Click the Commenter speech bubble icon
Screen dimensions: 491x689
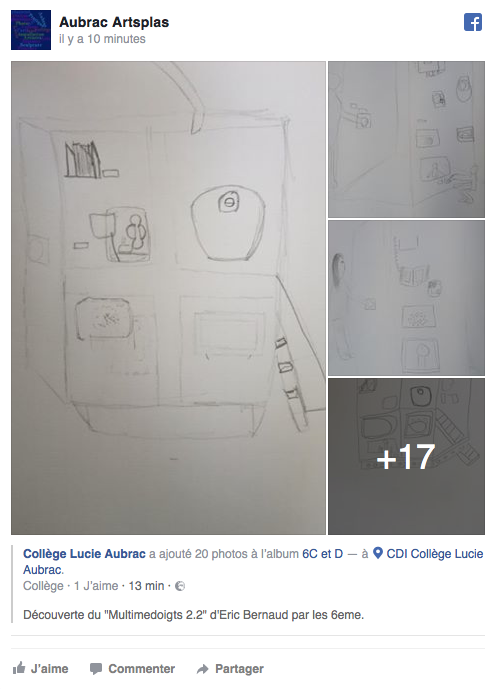point(95,669)
